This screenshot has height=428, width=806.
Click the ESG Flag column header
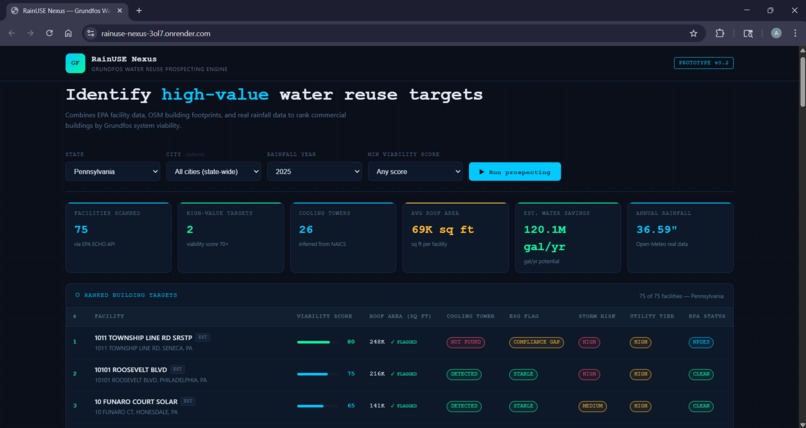coord(524,317)
